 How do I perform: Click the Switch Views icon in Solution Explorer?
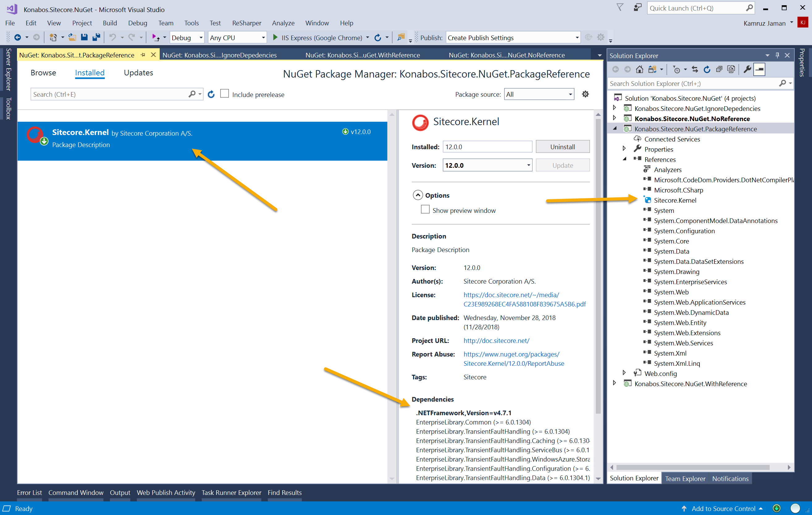pyautogui.click(x=652, y=70)
